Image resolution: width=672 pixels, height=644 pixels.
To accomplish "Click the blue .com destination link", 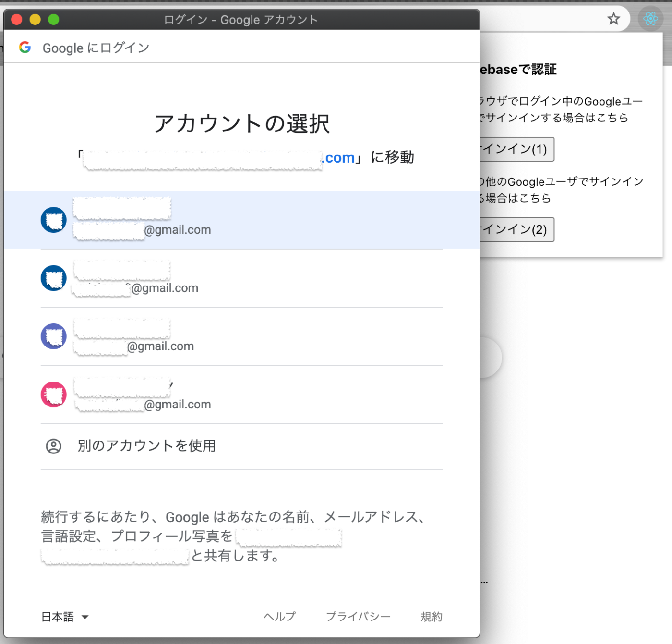I will point(339,157).
